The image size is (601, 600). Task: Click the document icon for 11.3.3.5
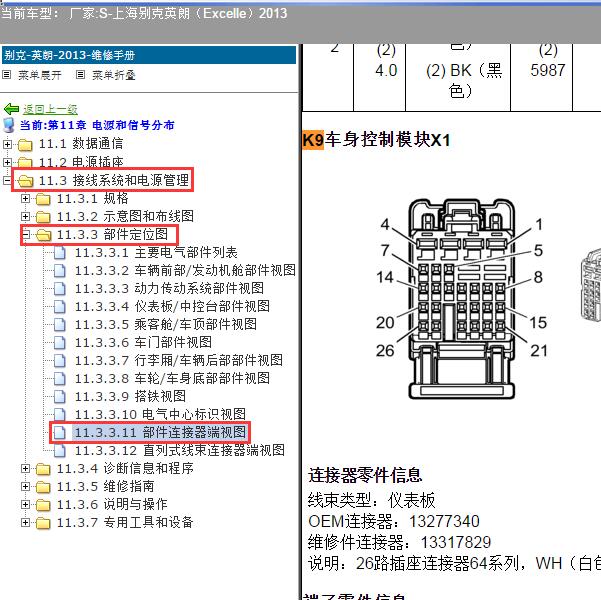coord(60,325)
